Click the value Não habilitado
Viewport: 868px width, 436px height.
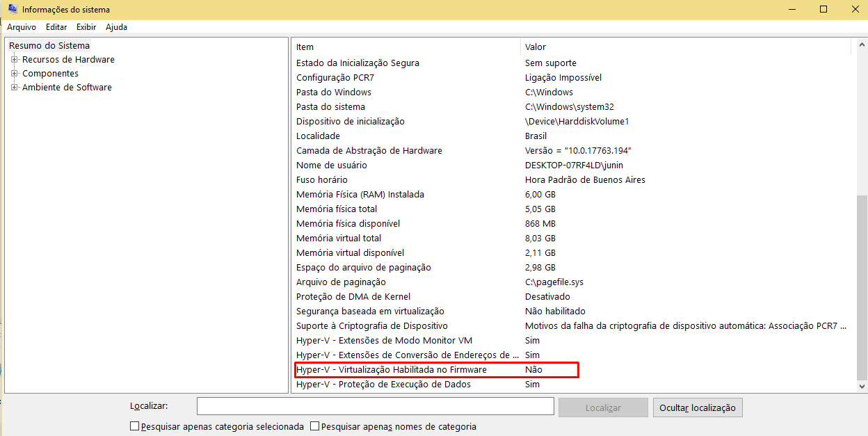tap(555, 312)
